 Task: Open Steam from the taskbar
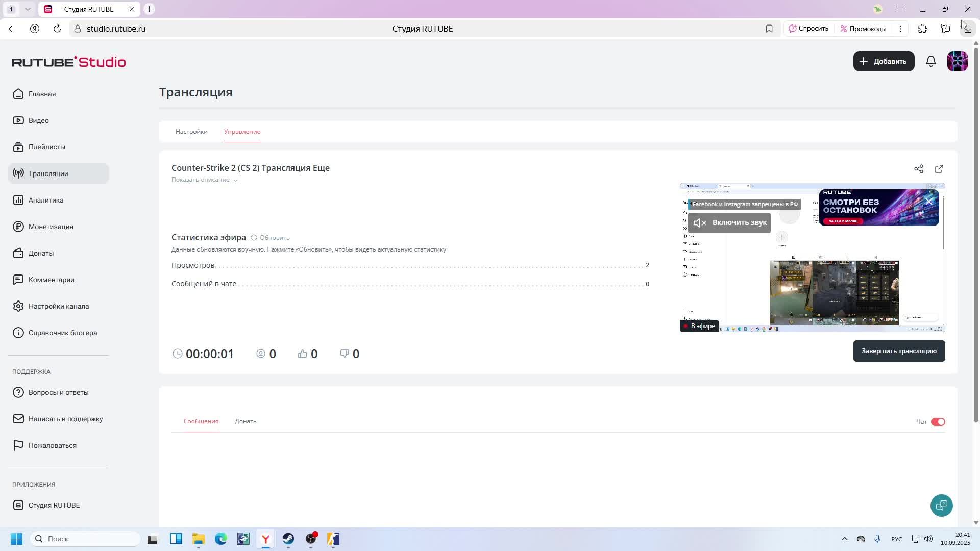(288, 539)
